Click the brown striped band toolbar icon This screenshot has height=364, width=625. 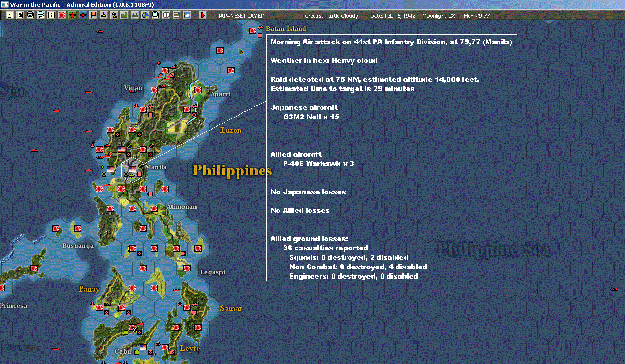[177, 15]
